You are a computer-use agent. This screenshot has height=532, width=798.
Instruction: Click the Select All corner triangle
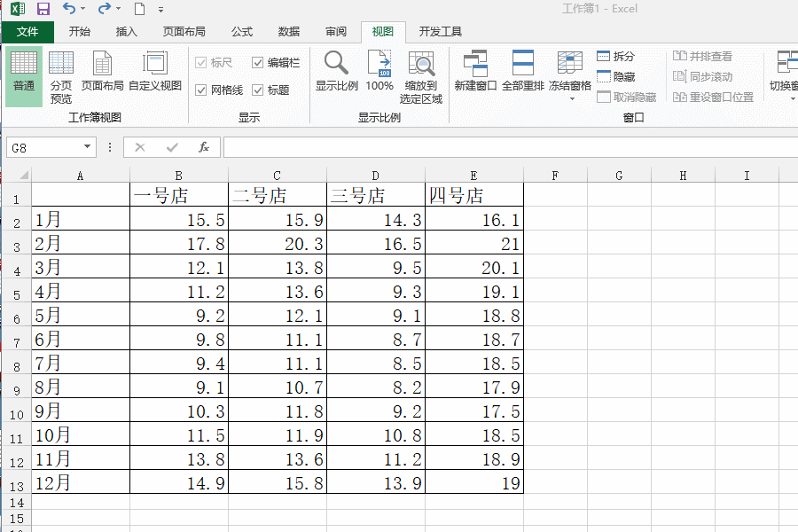(x=23, y=176)
